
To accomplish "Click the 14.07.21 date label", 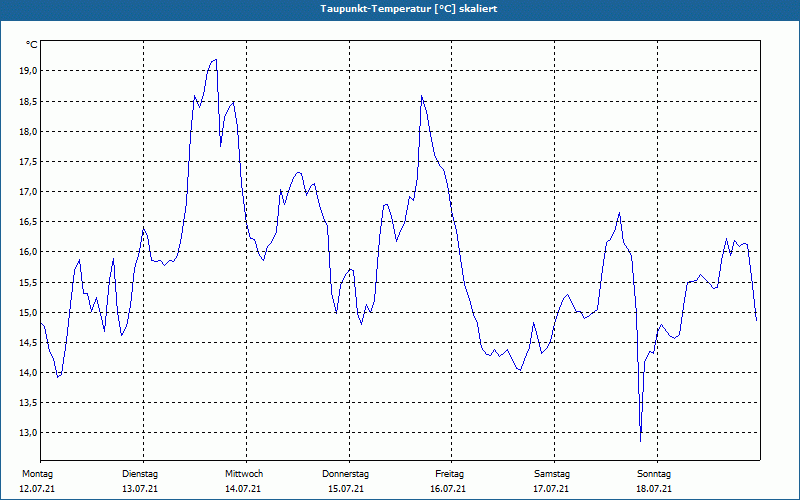I will pyautogui.click(x=243, y=489).
